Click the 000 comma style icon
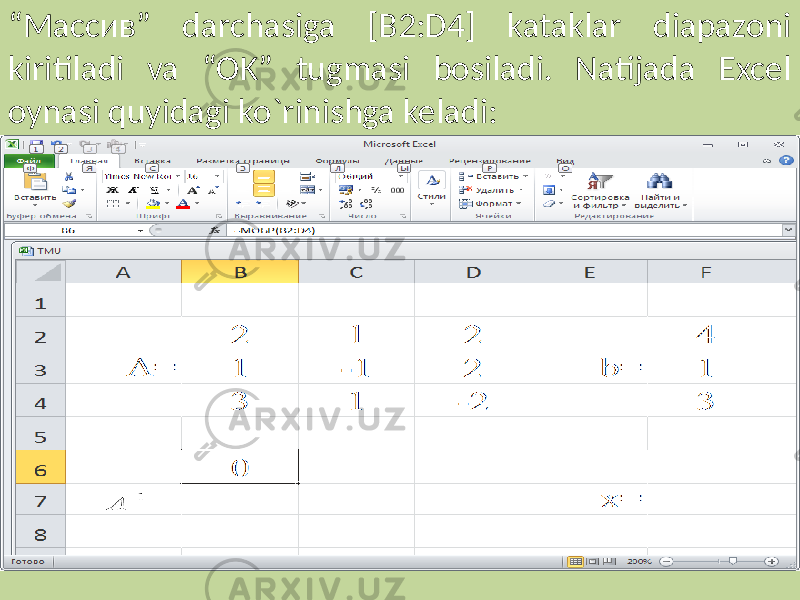 click(397, 190)
